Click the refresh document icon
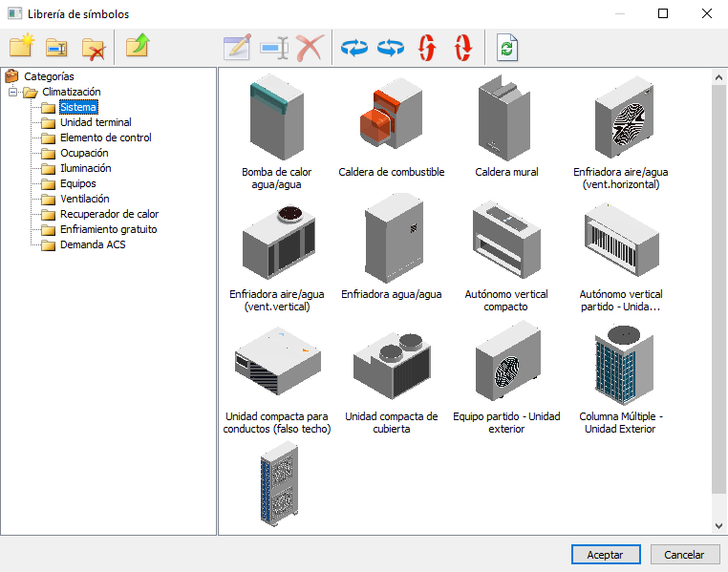Screen dimensions: 728x572 pyautogui.click(x=507, y=48)
